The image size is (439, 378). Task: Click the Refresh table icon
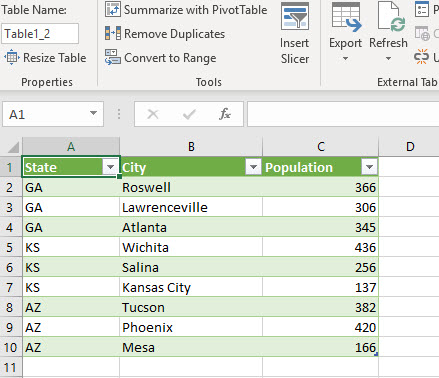(x=391, y=17)
